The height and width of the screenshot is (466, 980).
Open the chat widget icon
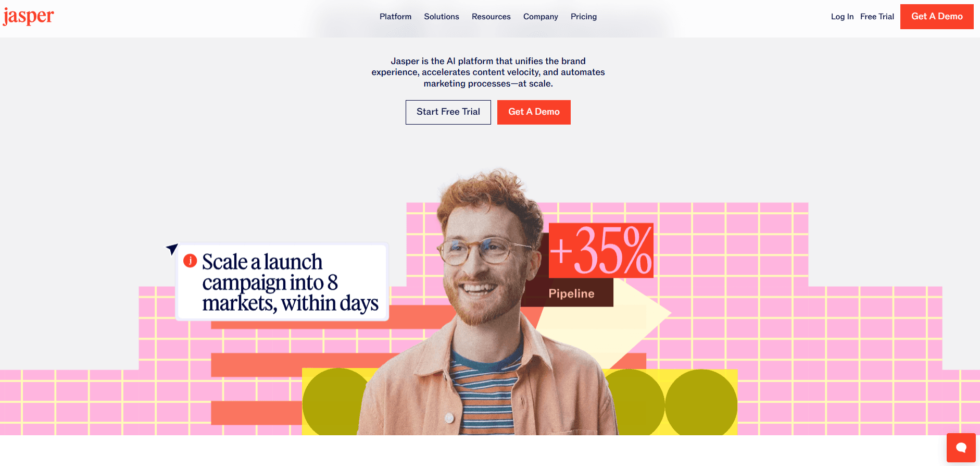click(961, 447)
